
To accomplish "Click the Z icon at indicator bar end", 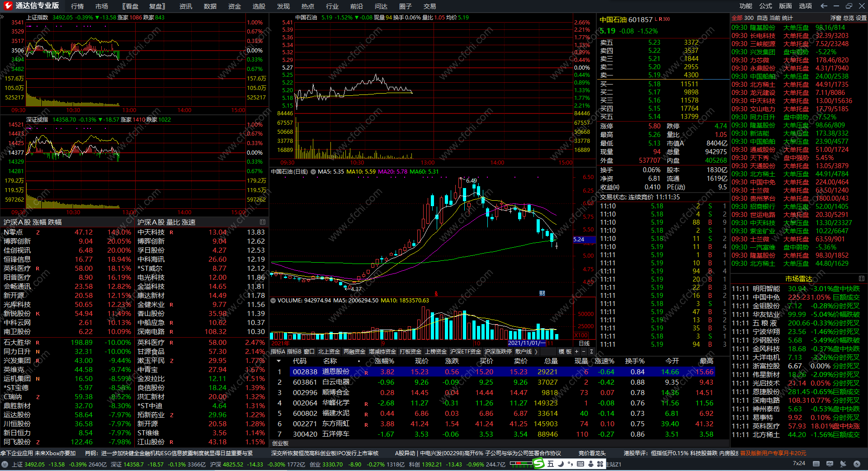I will click(591, 351).
